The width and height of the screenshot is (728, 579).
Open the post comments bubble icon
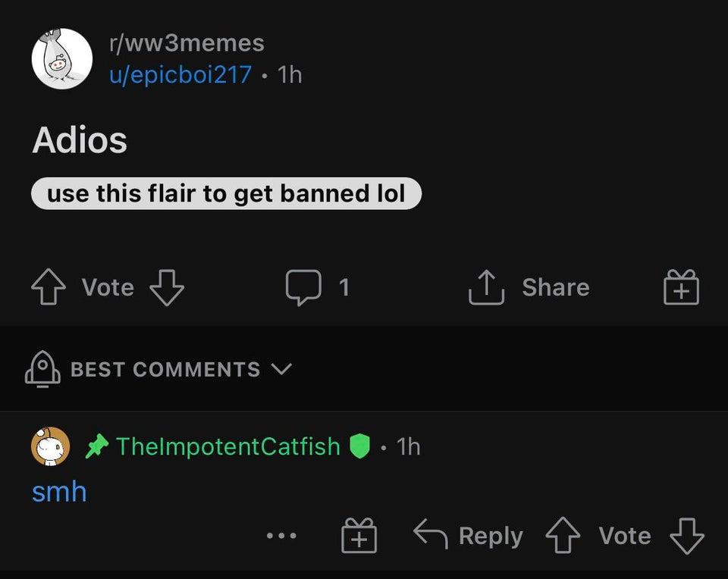[303, 288]
